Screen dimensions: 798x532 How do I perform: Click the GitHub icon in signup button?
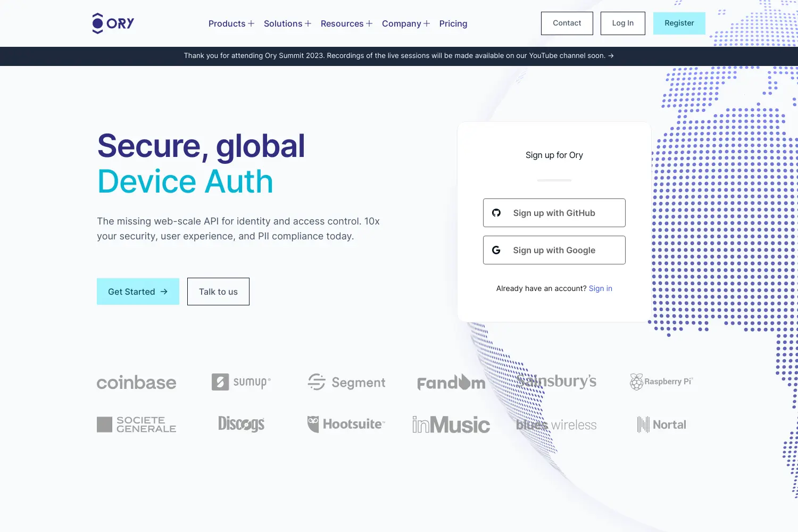pos(496,213)
